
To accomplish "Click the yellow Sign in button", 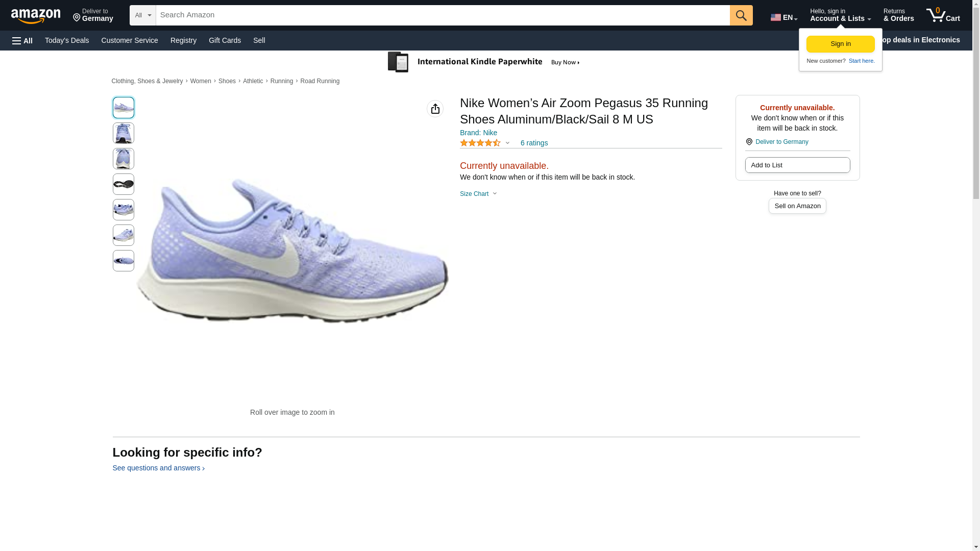I will click(840, 44).
